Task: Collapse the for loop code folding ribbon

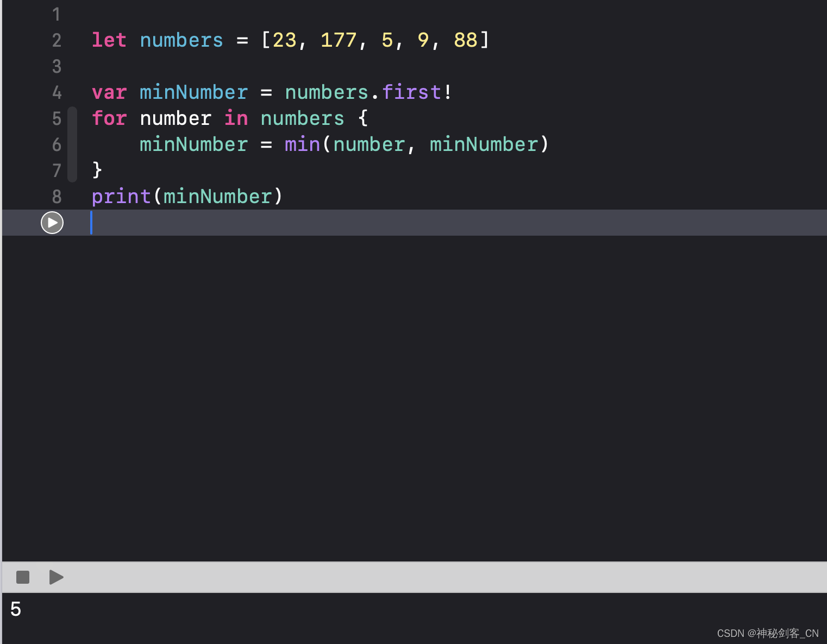Action: click(x=72, y=144)
